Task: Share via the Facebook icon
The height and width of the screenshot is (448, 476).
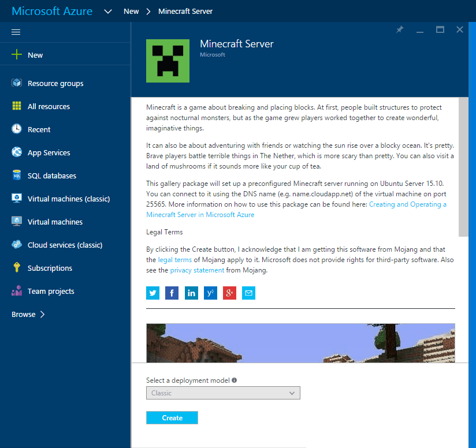Action: 172,293
